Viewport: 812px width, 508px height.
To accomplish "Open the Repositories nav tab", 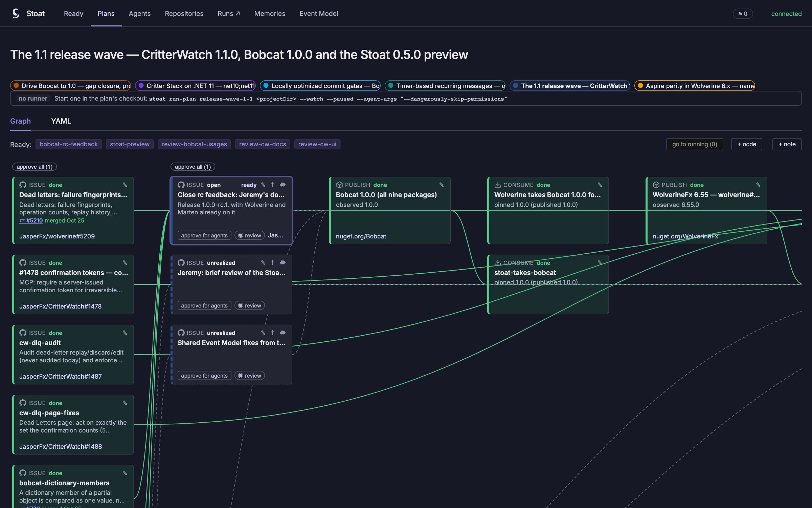I will [x=184, y=14].
